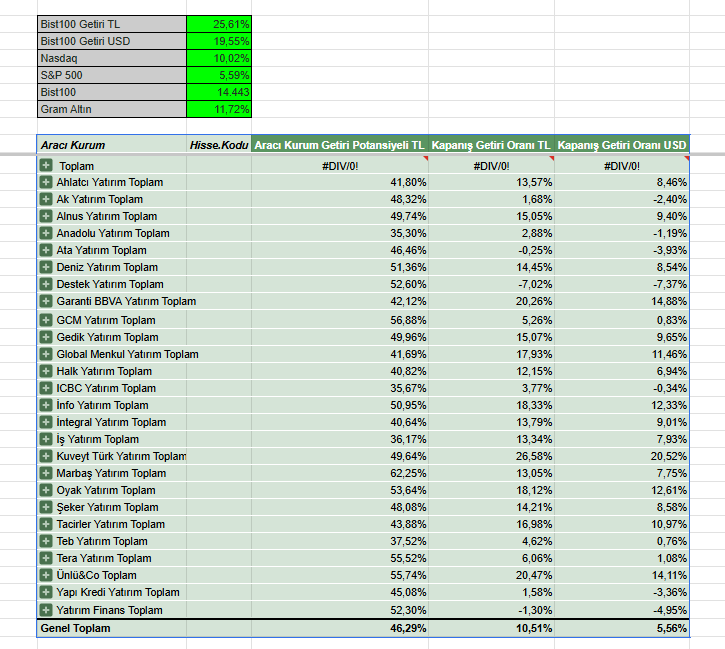The width and height of the screenshot is (725, 649).
Task: Expand Tacirler Yatırım Toplam group
Action: [x=46, y=524]
